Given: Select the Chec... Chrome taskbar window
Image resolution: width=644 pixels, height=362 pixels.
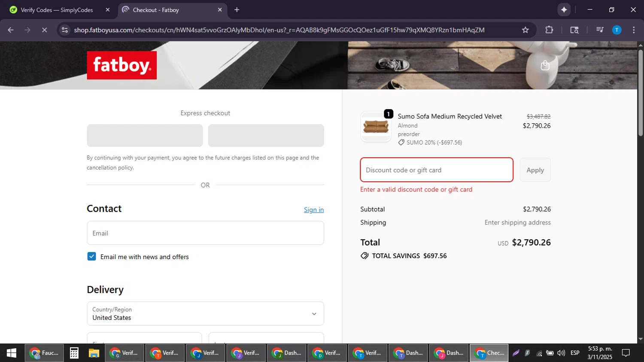Looking at the screenshot, I should coord(489,353).
